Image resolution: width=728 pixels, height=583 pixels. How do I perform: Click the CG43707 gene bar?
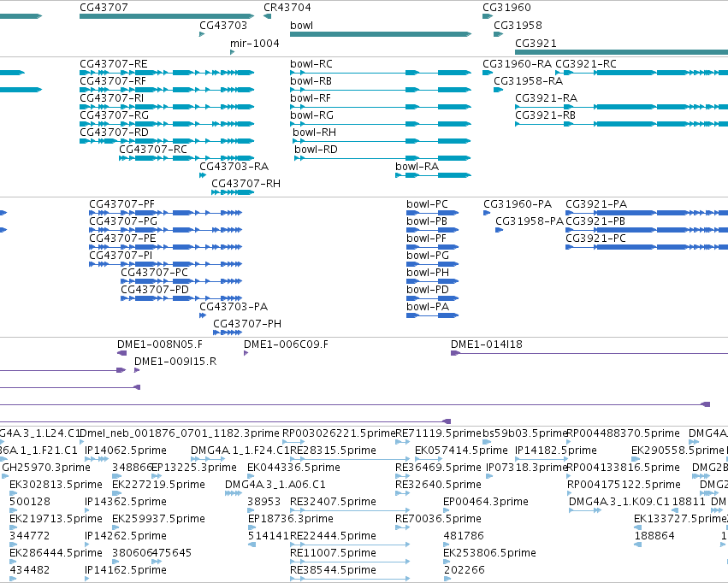pos(167,16)
